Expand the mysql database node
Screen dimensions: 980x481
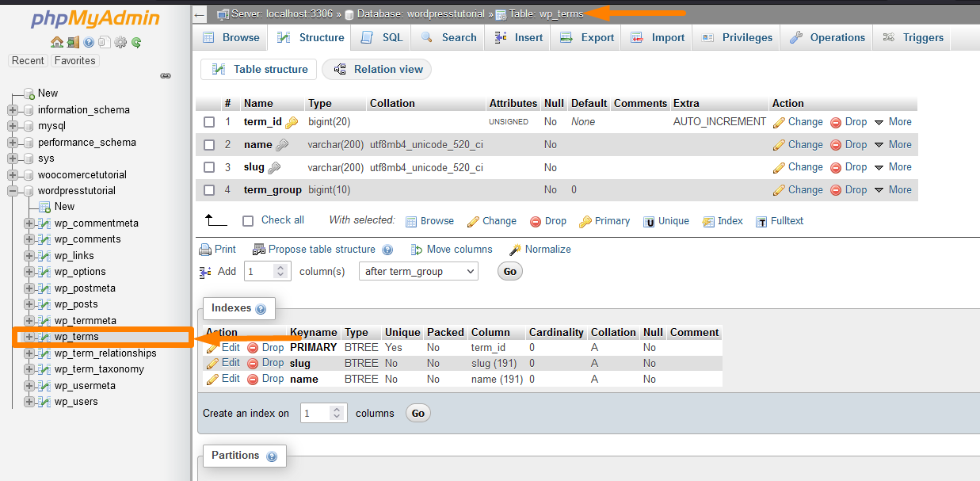point(13,126)
